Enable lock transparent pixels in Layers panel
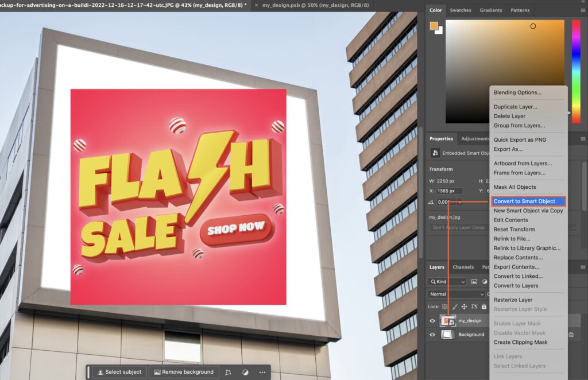Viewport: 588px width, 380px height. click(443, 307)
